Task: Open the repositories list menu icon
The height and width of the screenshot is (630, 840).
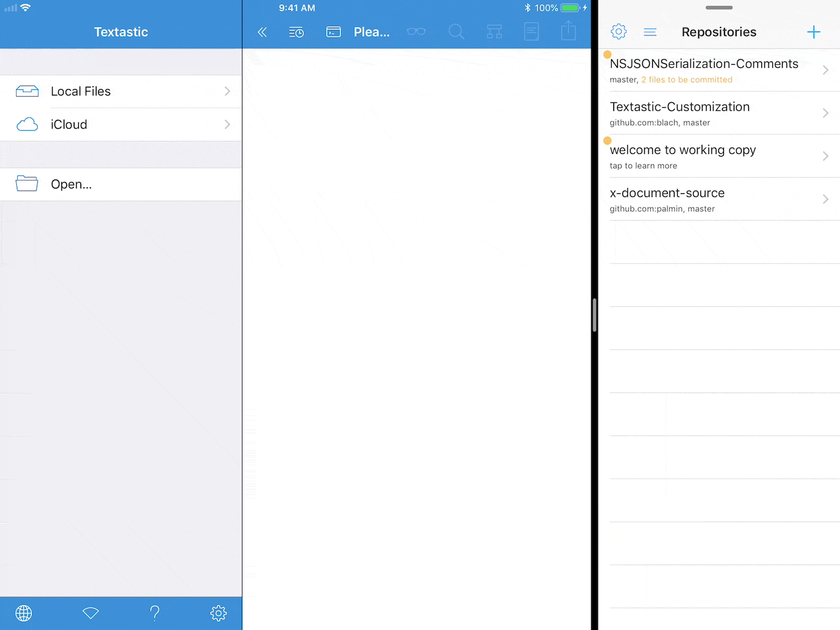Action: click(650, 32)
